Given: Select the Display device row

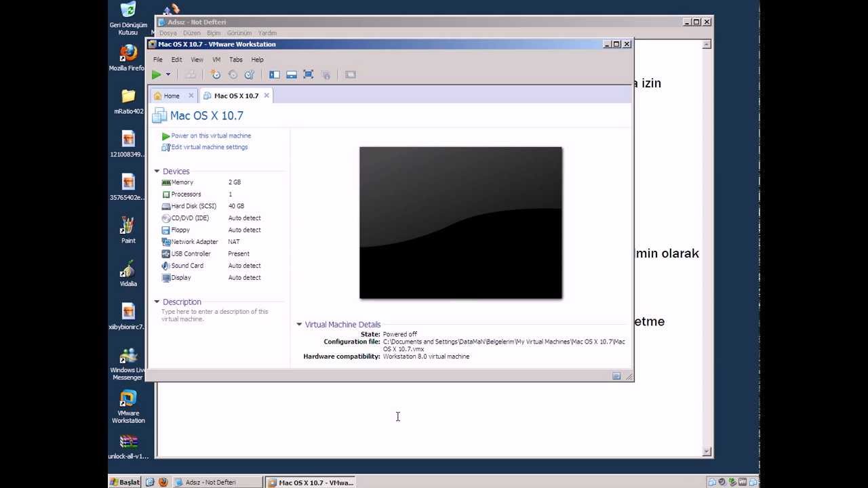Looking at the screenshot, I should pyautogui.click(x=212, y=278).
